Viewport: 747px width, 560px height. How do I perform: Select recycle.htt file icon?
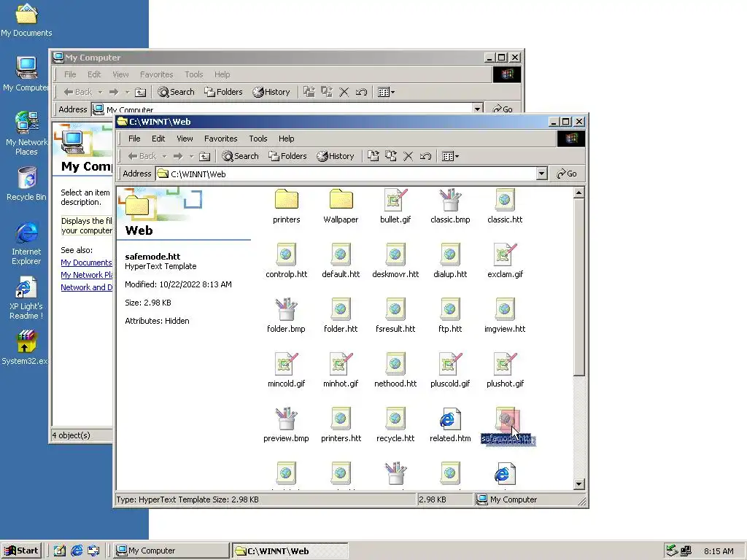pos(395,418)
